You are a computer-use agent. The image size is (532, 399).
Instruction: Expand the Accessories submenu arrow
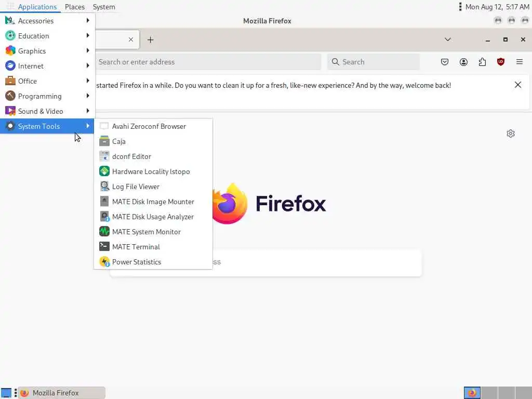tap(88, 20)
